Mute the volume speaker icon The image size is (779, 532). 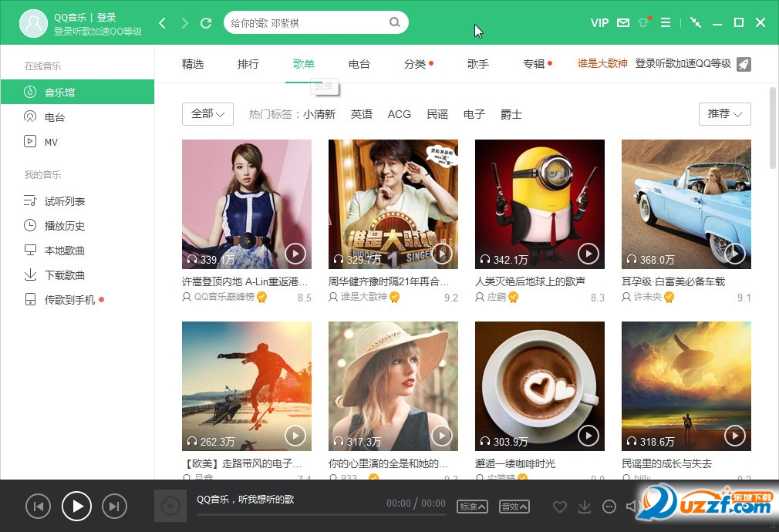[x=634, y=507]
